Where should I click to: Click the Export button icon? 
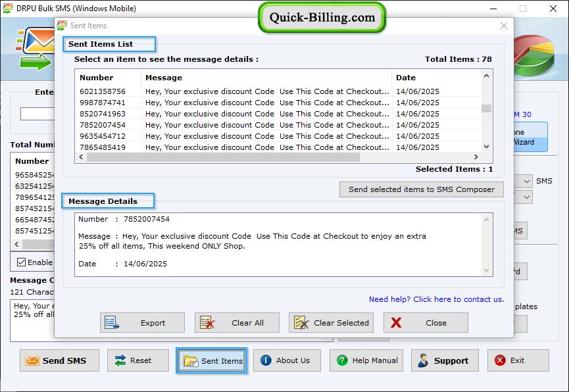click(111, 322)
